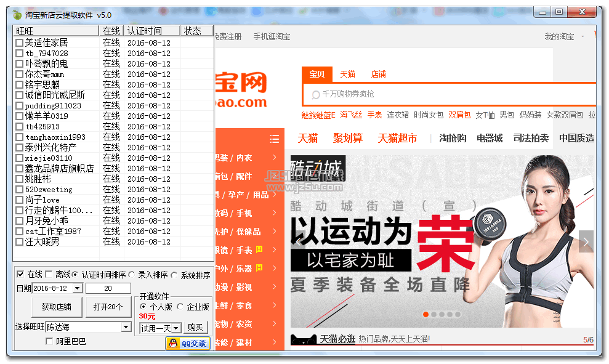This screenshot has width=609, height=364.
Task: Click the 酷动城 sports banner image
Action: 442,241
